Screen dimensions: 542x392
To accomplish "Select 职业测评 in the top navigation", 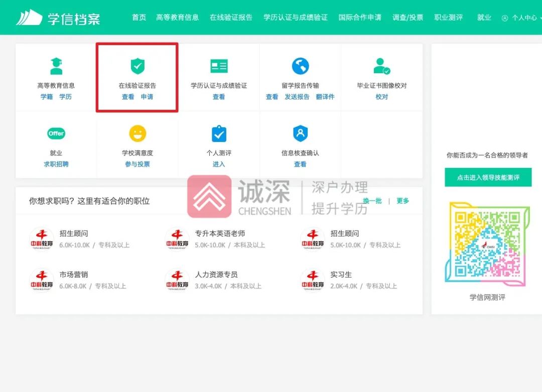I will click(x=449, y=17).
